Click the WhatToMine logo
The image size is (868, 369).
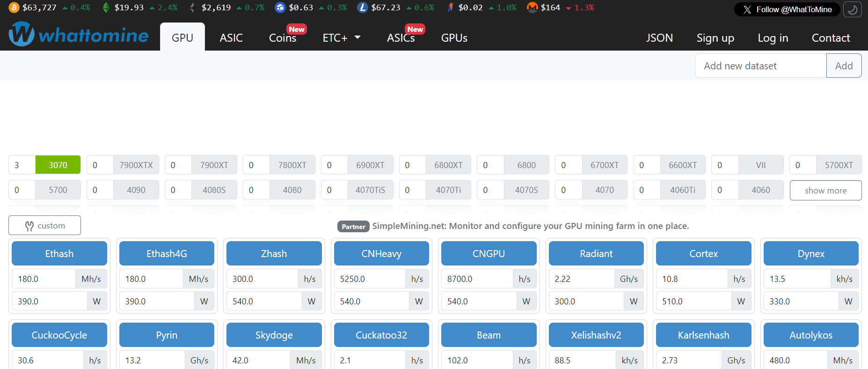pyautogui.click(x=79, y=35)
